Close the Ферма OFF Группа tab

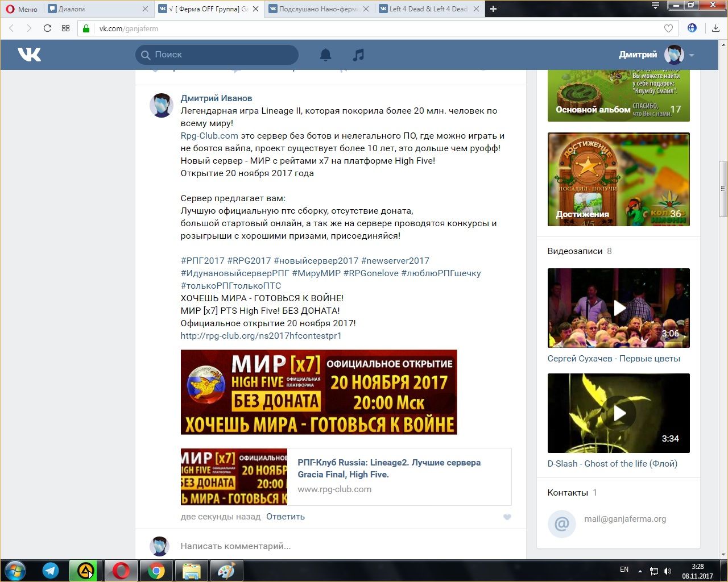pyautogui.click(x=255, y=9)
